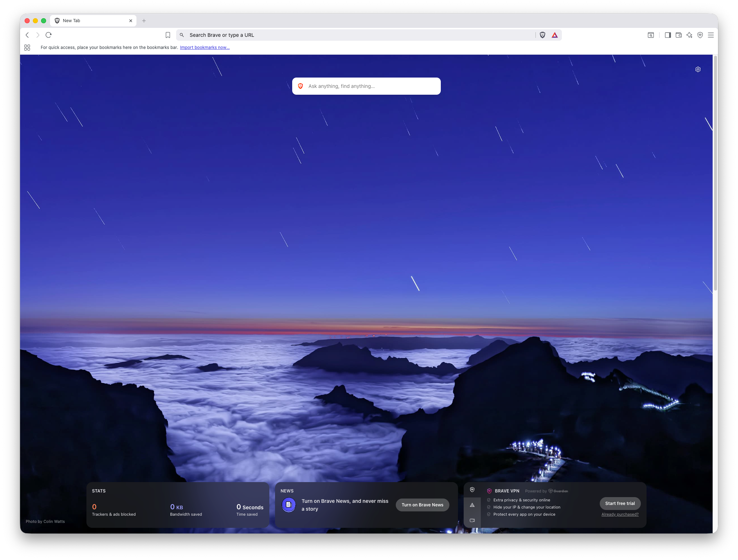
Task: Click the NEWS widget heading
Action: 287,491
